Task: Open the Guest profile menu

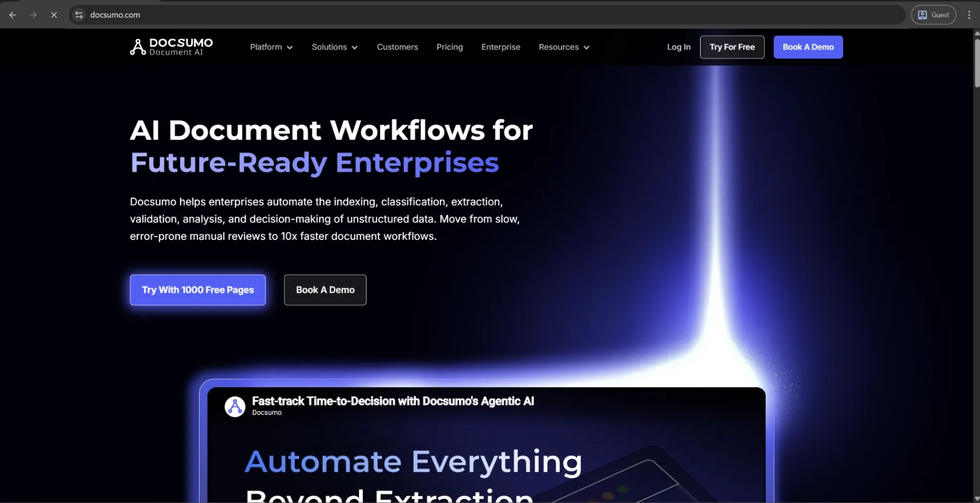Action: pyautogui.click(x=933, y=15)
